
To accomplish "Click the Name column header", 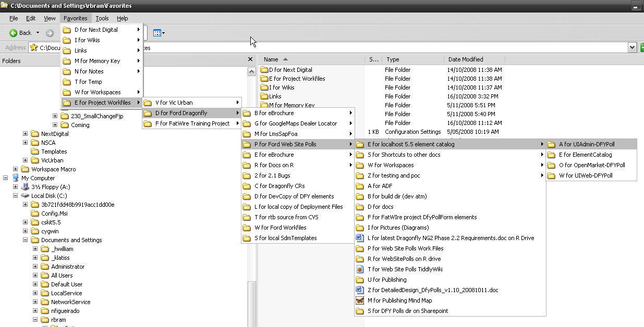I will pos(271,59).
